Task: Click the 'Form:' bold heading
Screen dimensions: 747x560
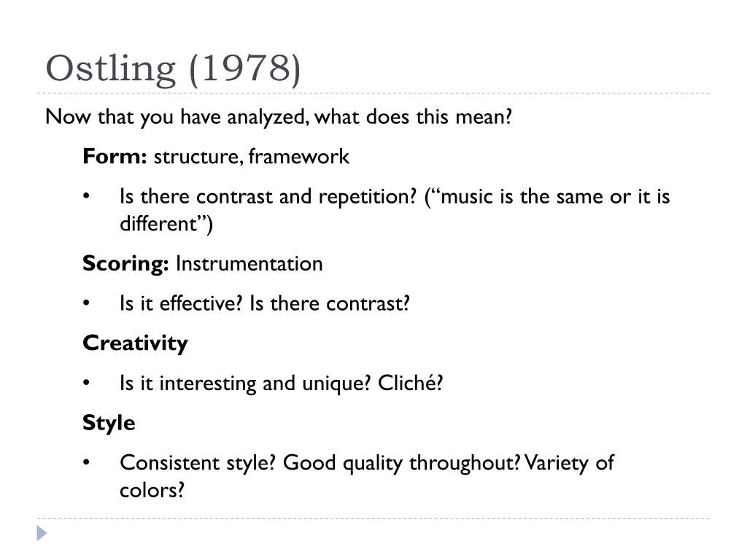Action: click(x=115, y=156)
